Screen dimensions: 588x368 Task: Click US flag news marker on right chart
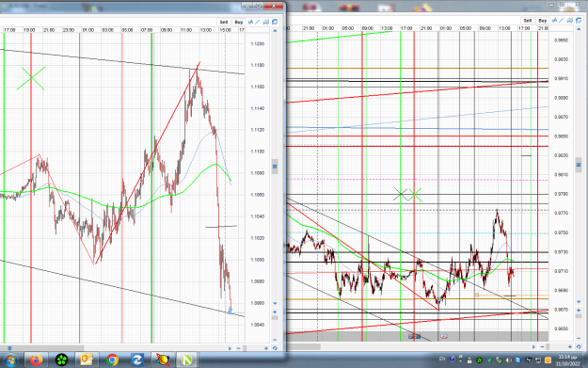point(414,337)
